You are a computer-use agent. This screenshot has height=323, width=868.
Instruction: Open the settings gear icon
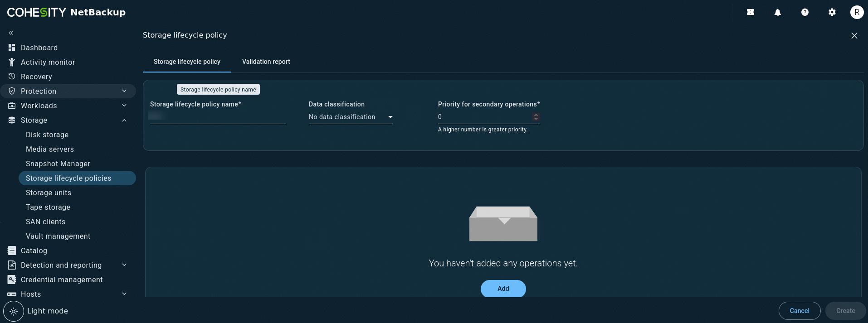[832, 13]
